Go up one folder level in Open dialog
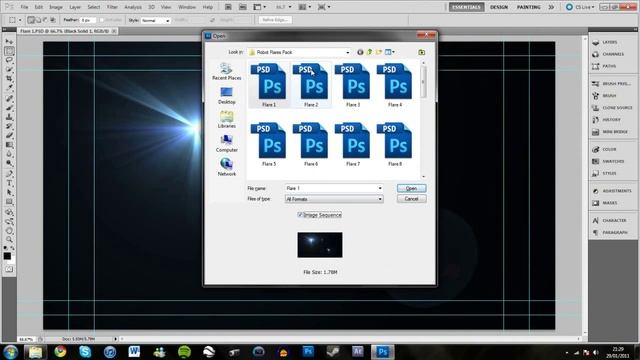The height and width of the screenshot is (360, 640). click(x=370, y=52)
